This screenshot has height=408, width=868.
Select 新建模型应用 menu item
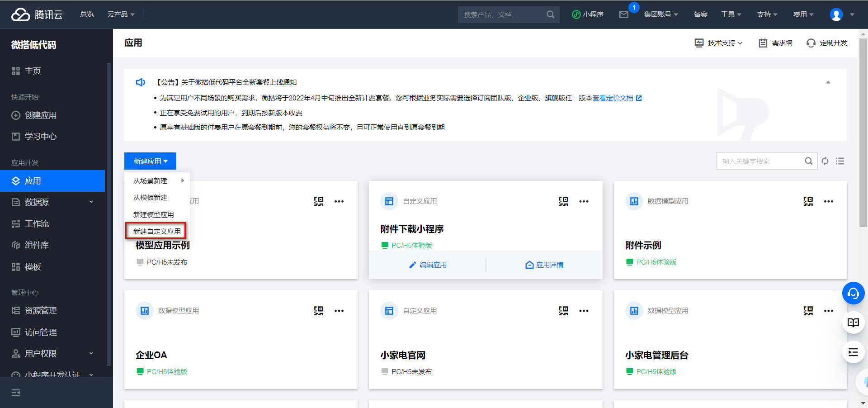tap(157, 214)
